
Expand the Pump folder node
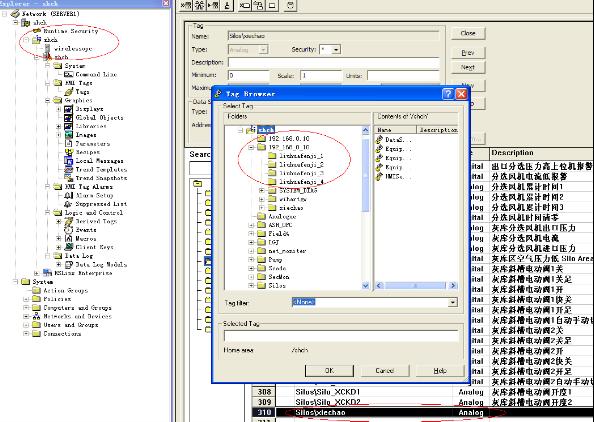point(252,259)
